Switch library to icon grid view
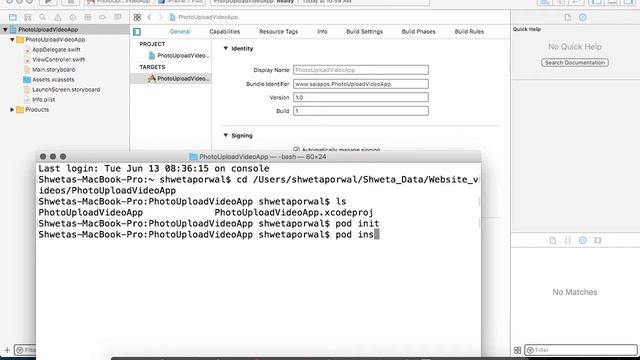Image resolution: width=640 pixels, height=360 pixels. click(x=518, y=350)
